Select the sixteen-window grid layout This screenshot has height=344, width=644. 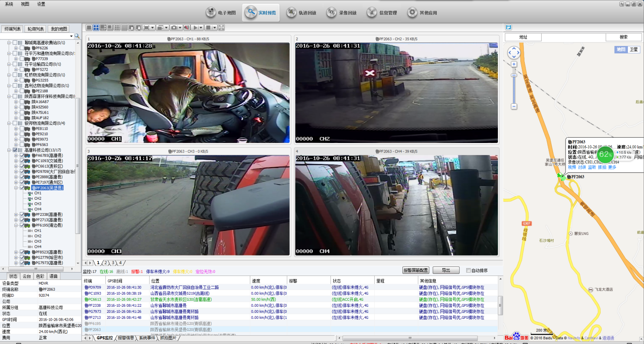[x=124, y=27]
